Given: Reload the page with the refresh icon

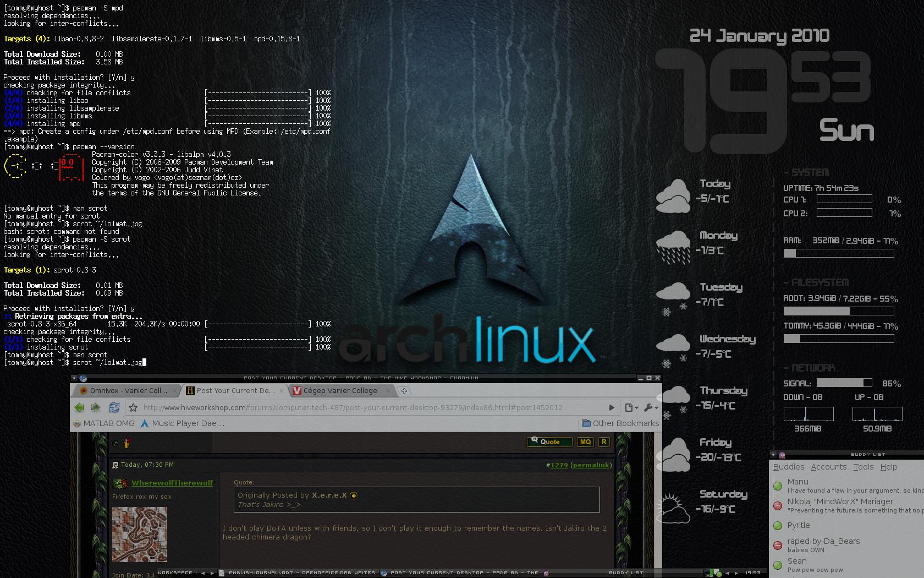Looking at the screenshot, I should (114, 407).
